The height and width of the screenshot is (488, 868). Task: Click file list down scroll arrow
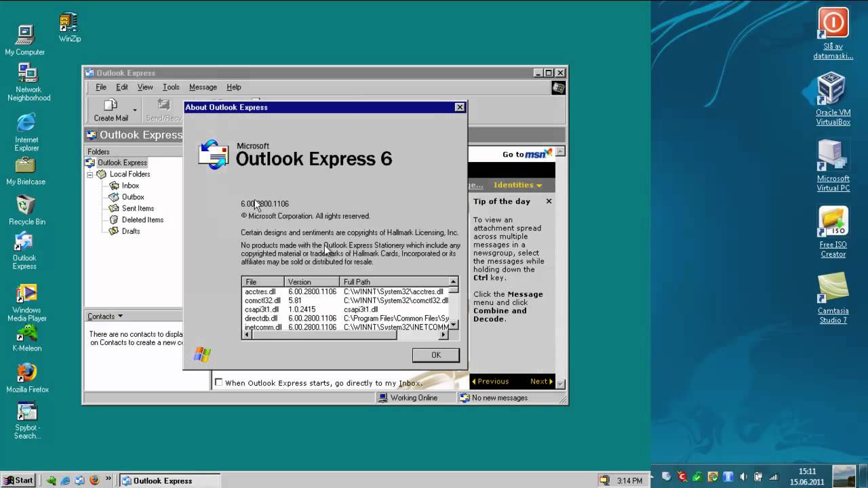[454, 325]
